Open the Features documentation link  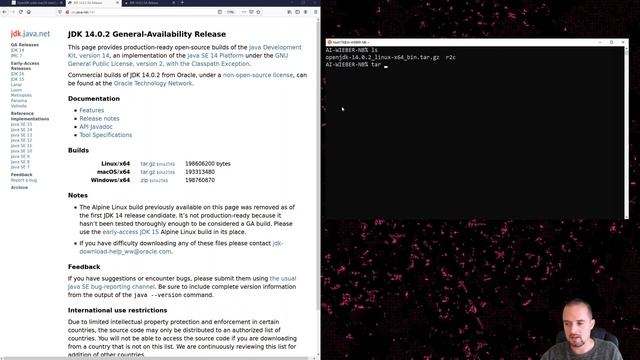91,110
